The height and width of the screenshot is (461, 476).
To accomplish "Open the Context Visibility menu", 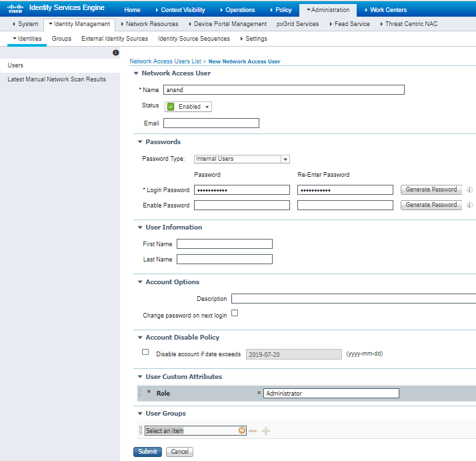I will (180, 10).
